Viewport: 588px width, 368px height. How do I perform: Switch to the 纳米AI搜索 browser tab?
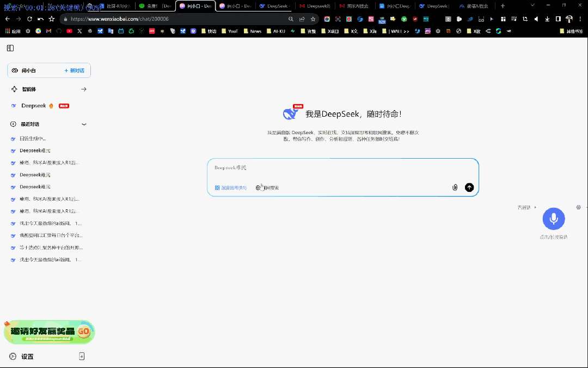(x=354, y=6)
